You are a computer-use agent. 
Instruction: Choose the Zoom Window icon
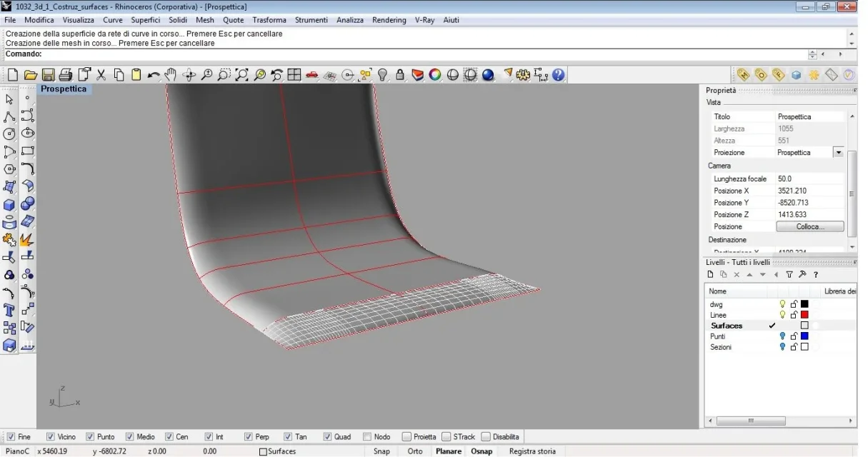tap(224, 75)
